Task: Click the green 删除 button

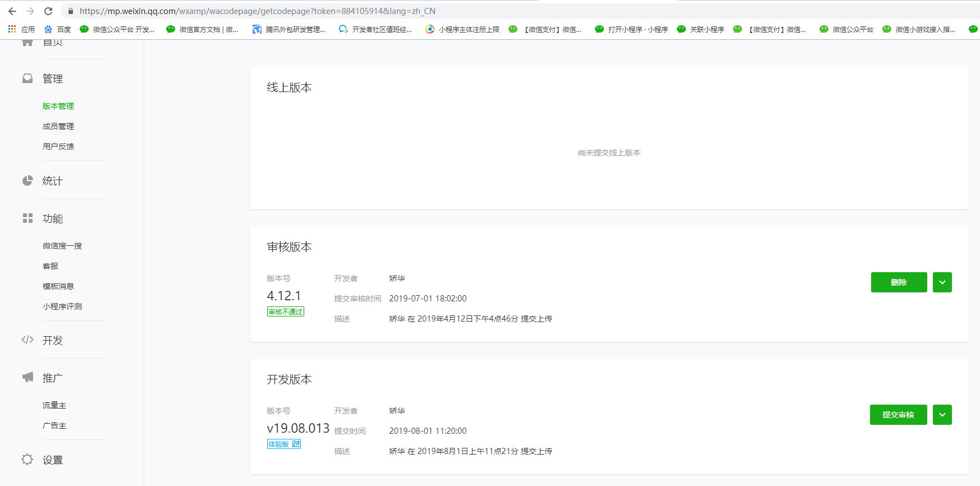Action: pos(899,282)
